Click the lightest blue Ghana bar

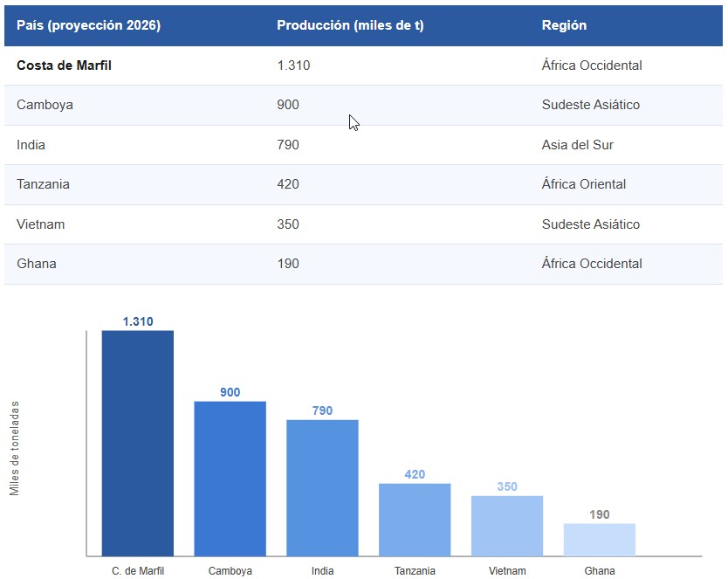coord(599,540)
